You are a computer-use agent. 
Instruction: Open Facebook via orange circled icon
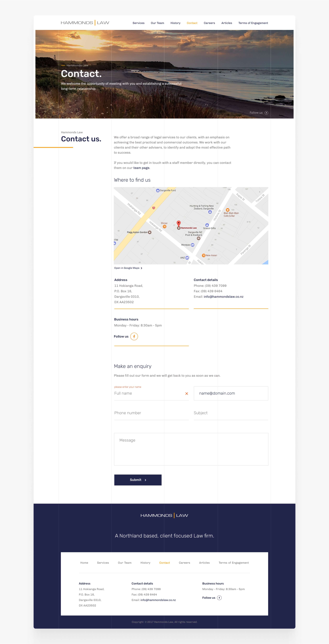click(x=134, y=336)
